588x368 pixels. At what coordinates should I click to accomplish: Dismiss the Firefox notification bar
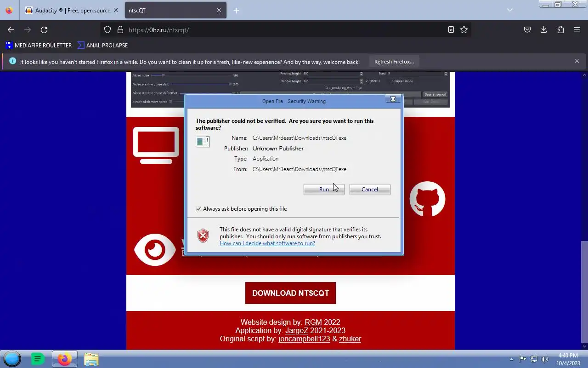coord(577,61)
